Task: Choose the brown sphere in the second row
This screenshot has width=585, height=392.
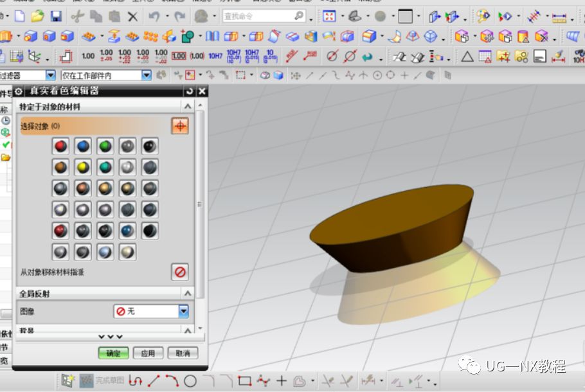Action: pos(60,168)
